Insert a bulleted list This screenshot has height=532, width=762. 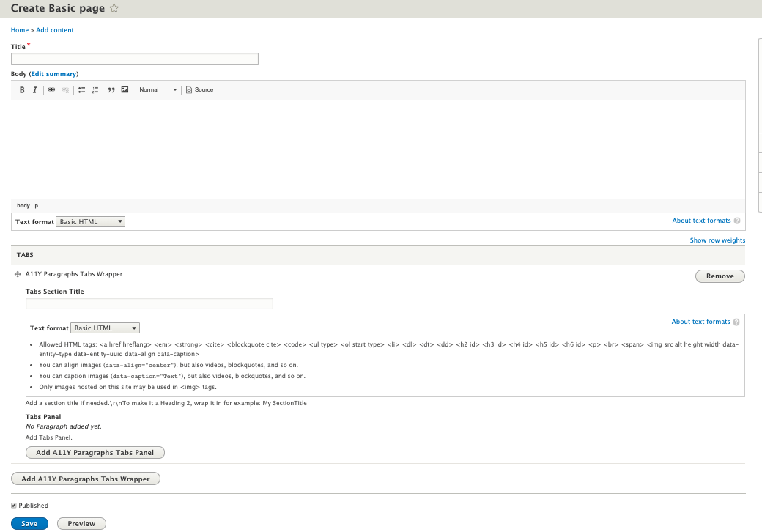(x=81, y=89)
